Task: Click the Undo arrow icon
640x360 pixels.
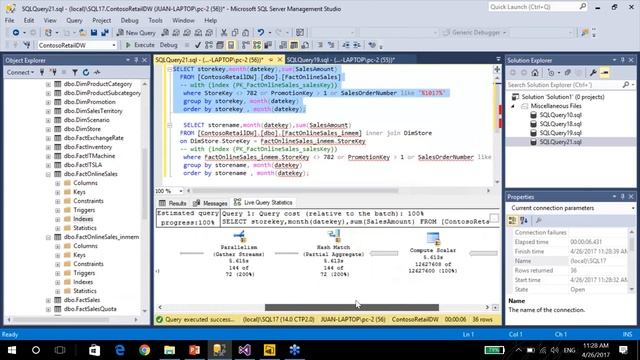Action: coord(260,33)
